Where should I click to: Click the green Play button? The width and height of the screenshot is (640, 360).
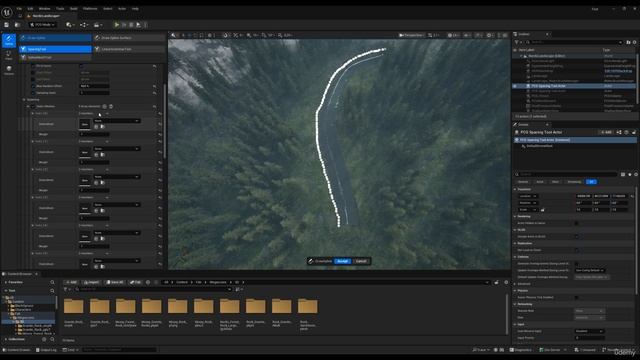coord(117,25)
